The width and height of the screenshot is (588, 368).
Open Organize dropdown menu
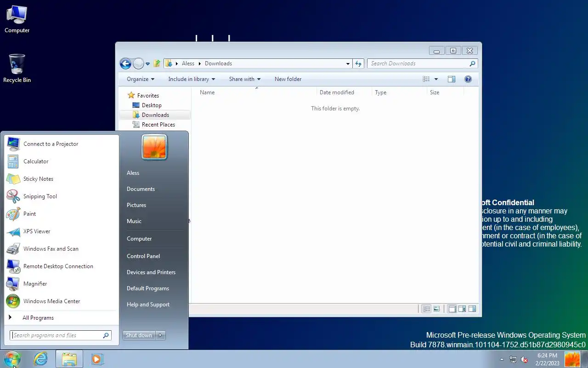(x=141, y=79)
